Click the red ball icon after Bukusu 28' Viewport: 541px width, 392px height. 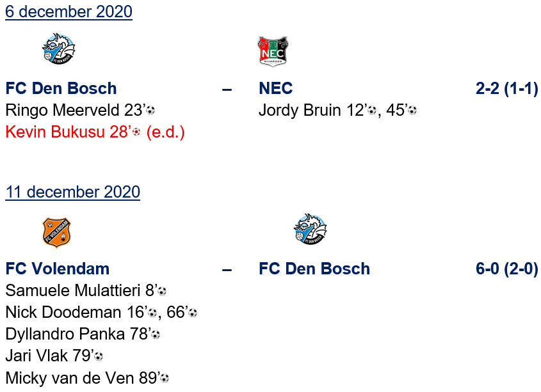tap(136, 132)
